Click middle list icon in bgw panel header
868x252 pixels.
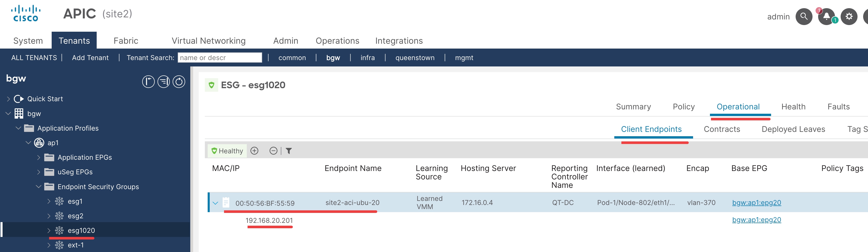[x=164, y=82]
